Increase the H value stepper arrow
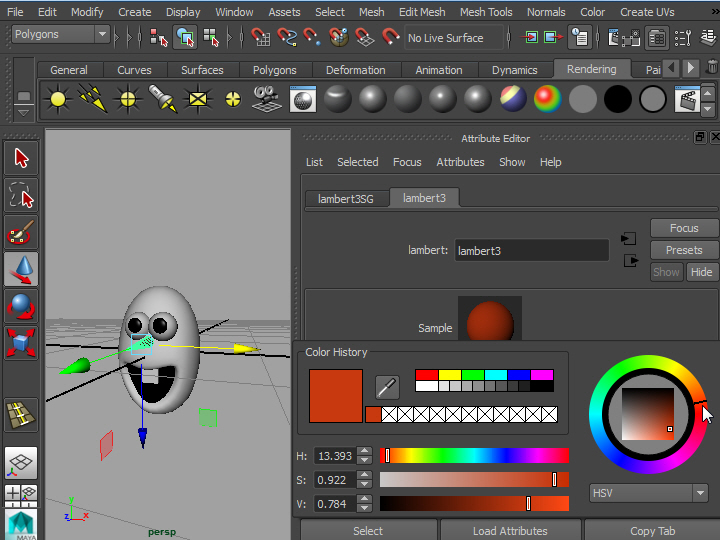The height and width of the screenshot is (540, 720). (x=364, y=451)
